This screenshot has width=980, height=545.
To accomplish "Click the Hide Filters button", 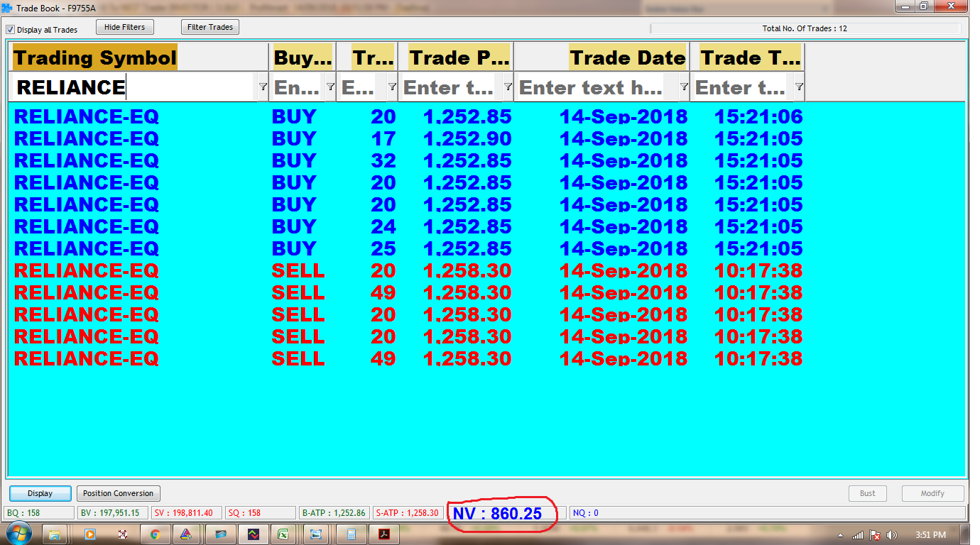I will point(124,28).
